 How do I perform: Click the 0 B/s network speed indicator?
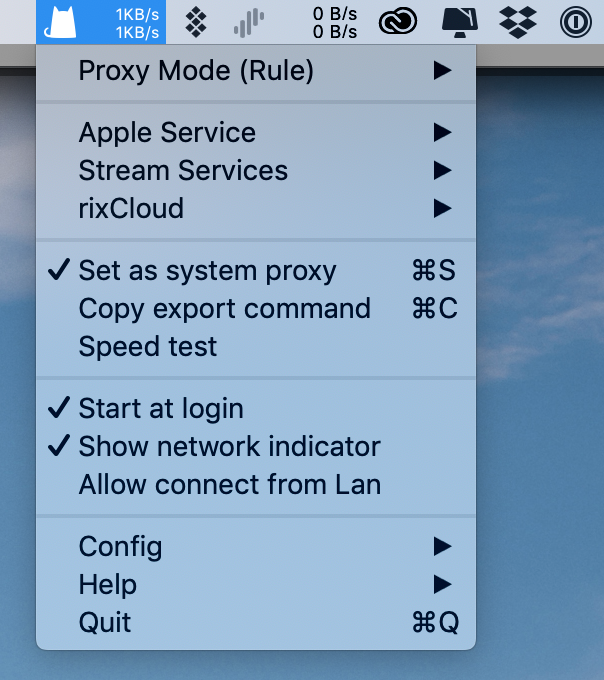tap(334, 22)
